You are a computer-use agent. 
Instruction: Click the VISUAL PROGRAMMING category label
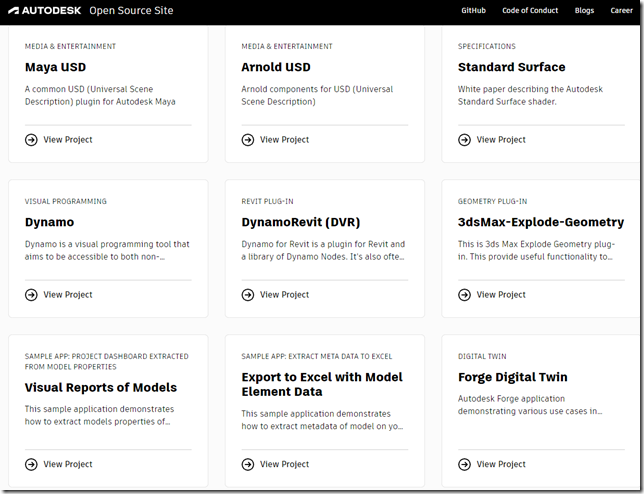(66, 201)
